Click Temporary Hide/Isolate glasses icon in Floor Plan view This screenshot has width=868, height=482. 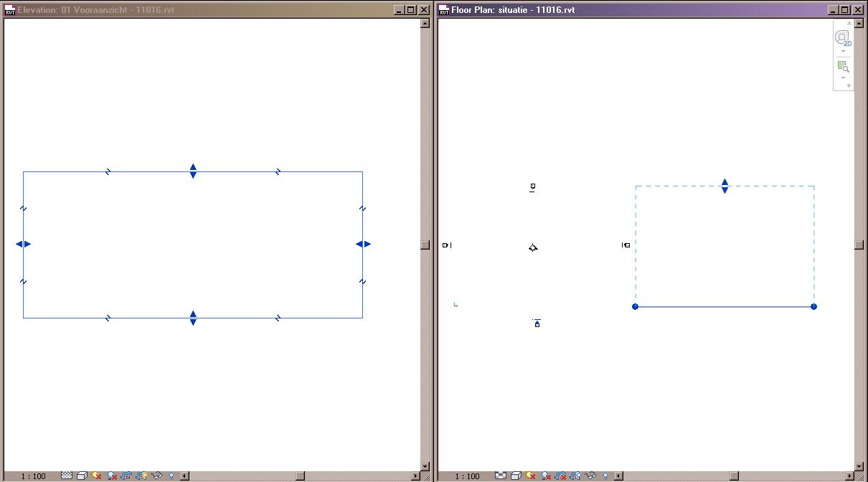590,476
